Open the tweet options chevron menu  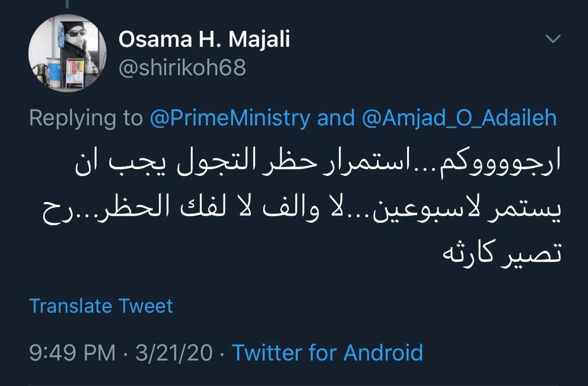pyautogui.click(x=553, y=40)
